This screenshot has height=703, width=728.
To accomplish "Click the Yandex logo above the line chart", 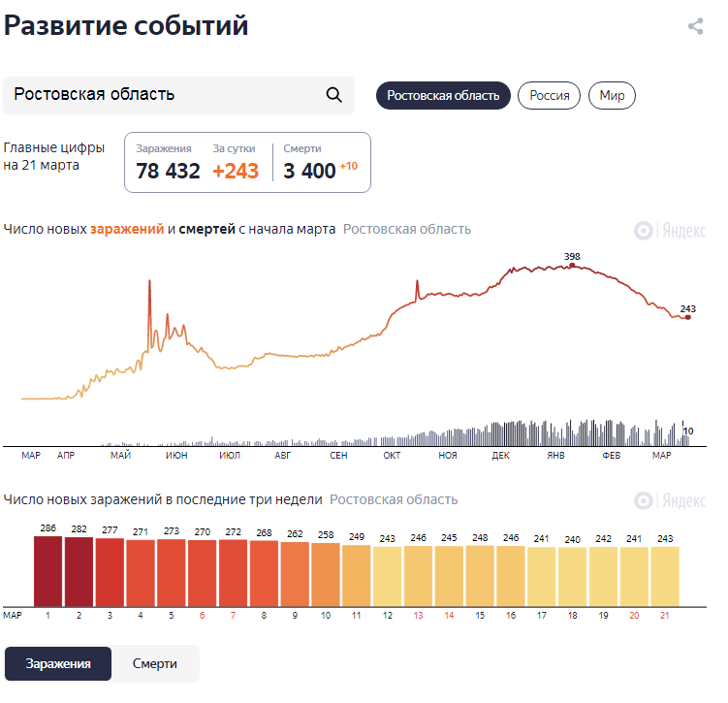I will [x=670, y=230].
